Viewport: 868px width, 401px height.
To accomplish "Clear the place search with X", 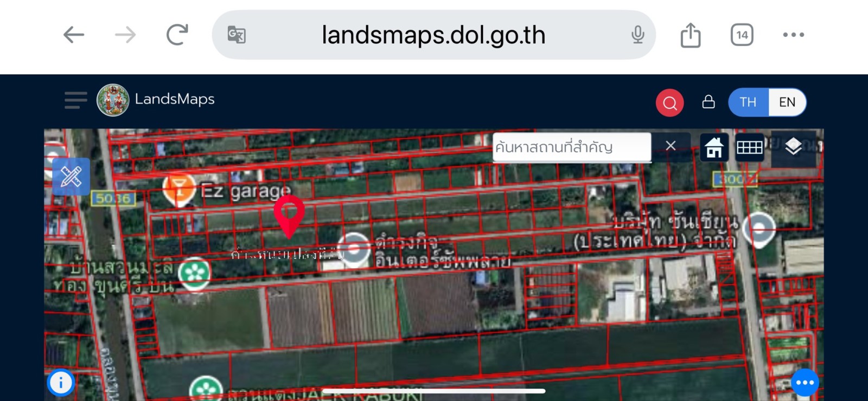I will 671,146.
